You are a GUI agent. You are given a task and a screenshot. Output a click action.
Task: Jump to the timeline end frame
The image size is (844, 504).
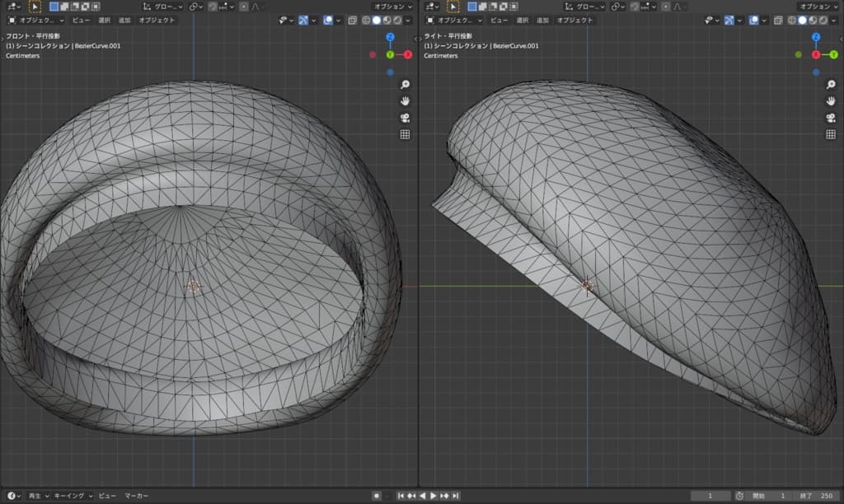point(457,496)
